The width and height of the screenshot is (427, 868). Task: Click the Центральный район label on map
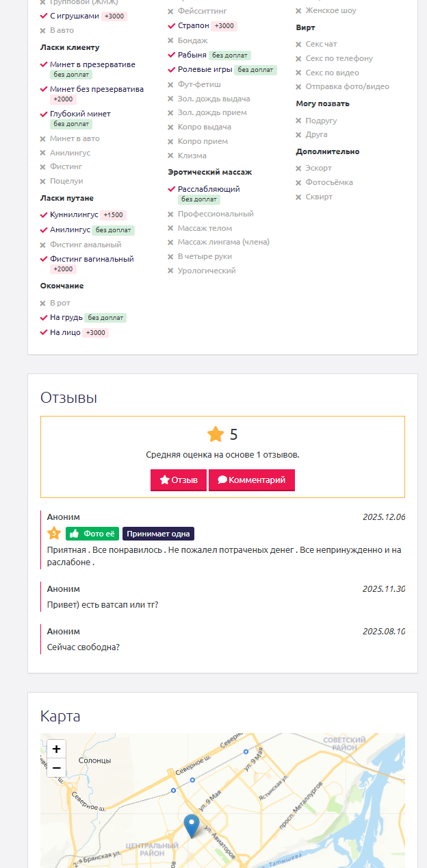[x=152, y=850]
